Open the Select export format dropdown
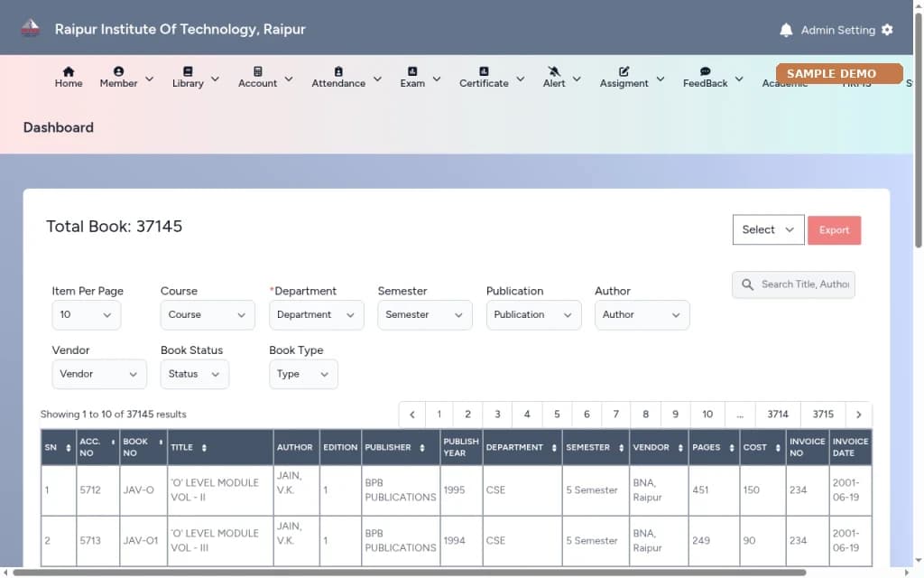This screenshot has height=578, width=924. click(x=768, y=229)
